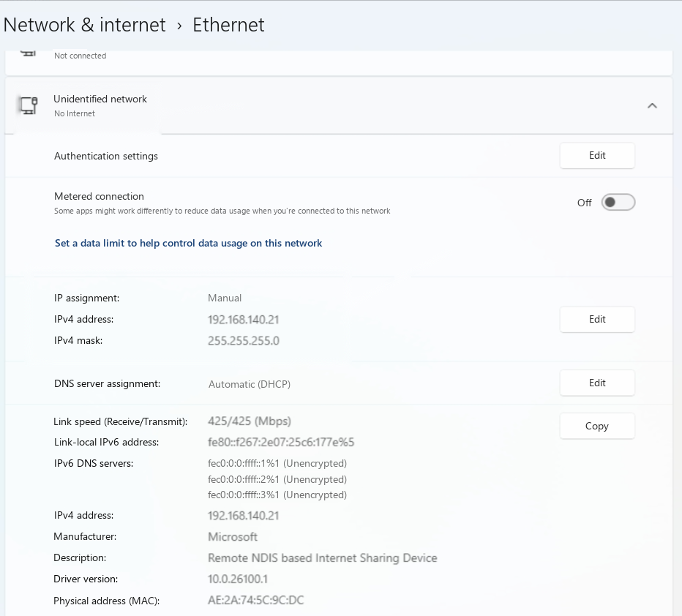Screen dimensions: 682x616
Task: Edit Authentication settings
Action: (x=597, y=156)
